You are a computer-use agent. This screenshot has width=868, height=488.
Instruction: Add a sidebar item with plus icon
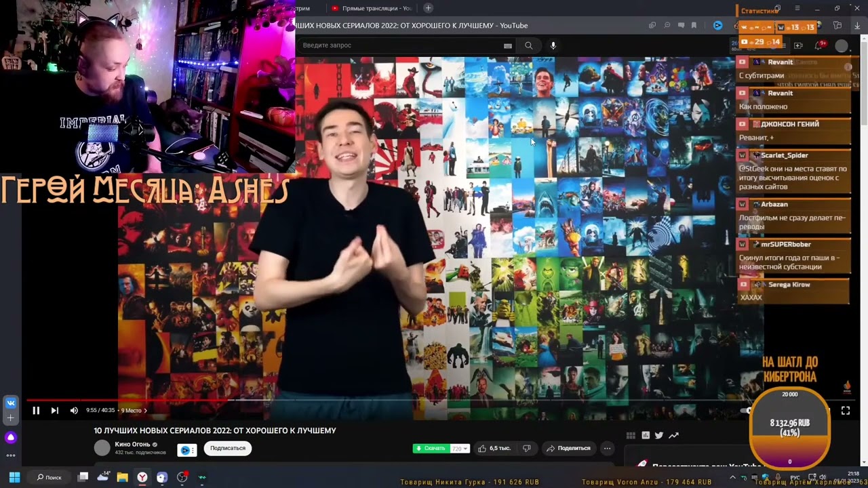pyautogui.click(x=10, y=418)
